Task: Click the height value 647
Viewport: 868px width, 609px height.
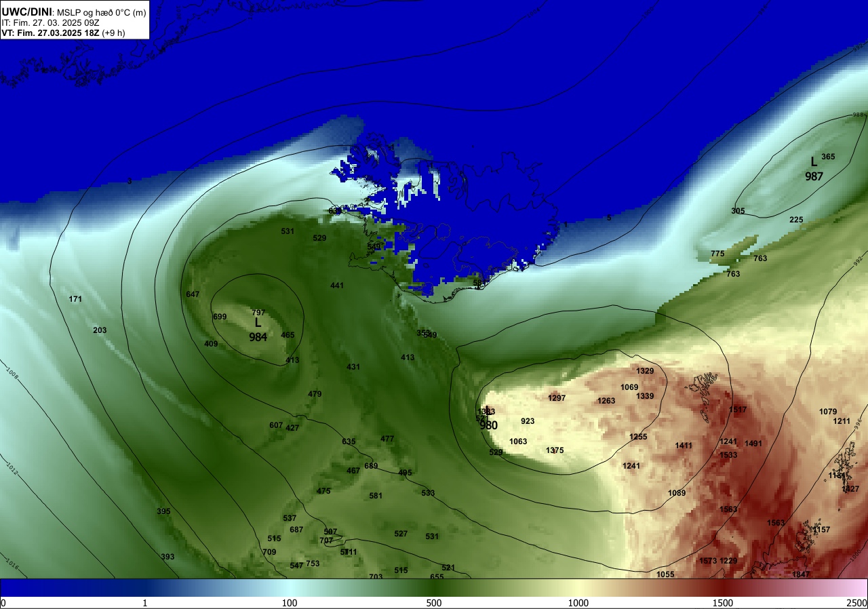Action: (193, 294)
